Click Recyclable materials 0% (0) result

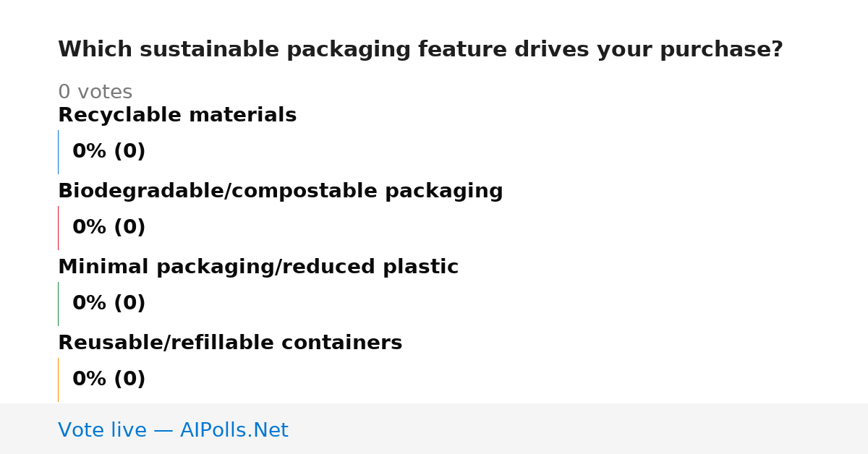109,152
